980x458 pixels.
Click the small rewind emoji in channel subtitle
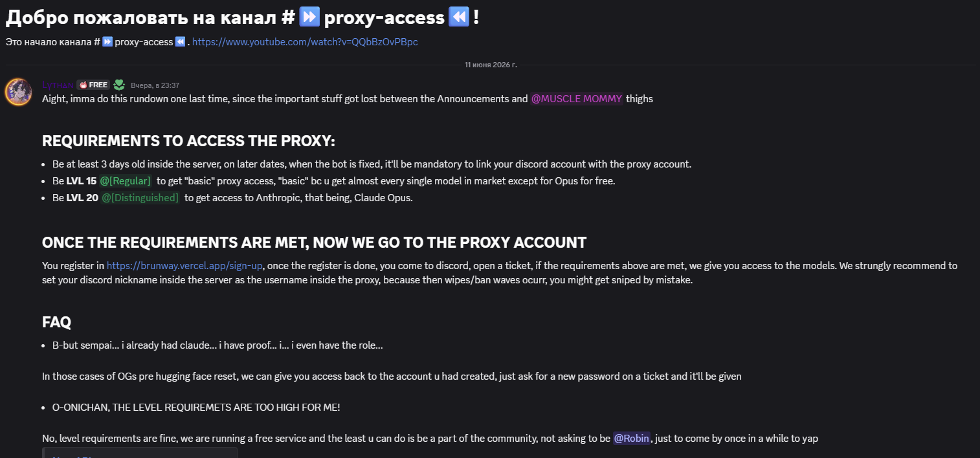pos(180,41)
